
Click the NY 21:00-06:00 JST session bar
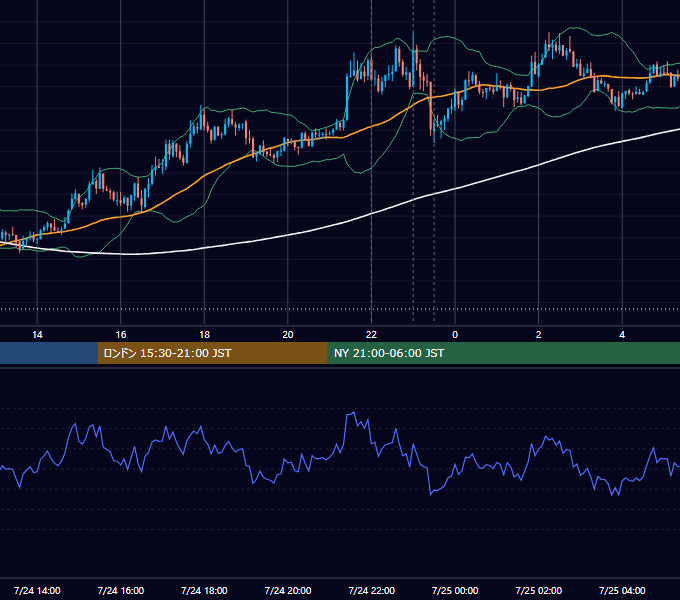point(503,353)
